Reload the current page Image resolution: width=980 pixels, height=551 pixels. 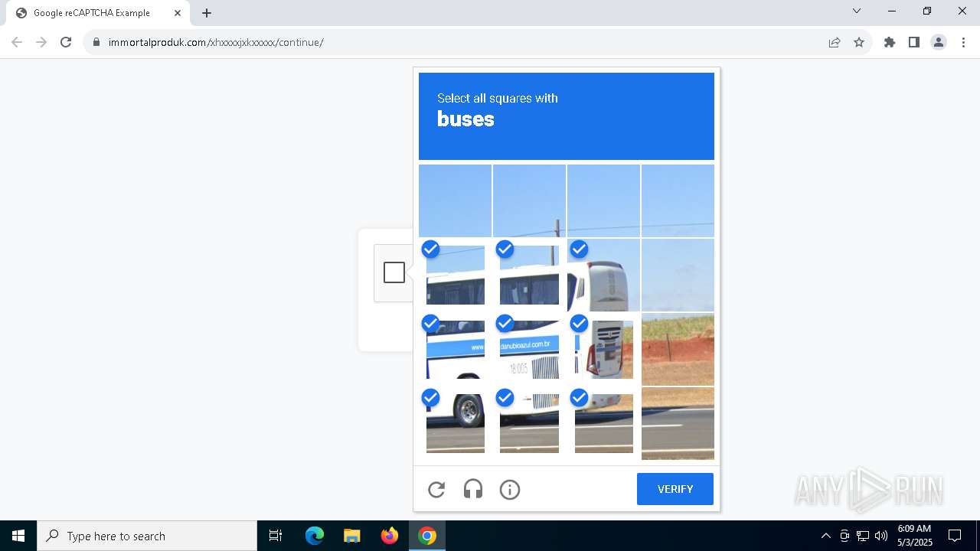[66, 42]
